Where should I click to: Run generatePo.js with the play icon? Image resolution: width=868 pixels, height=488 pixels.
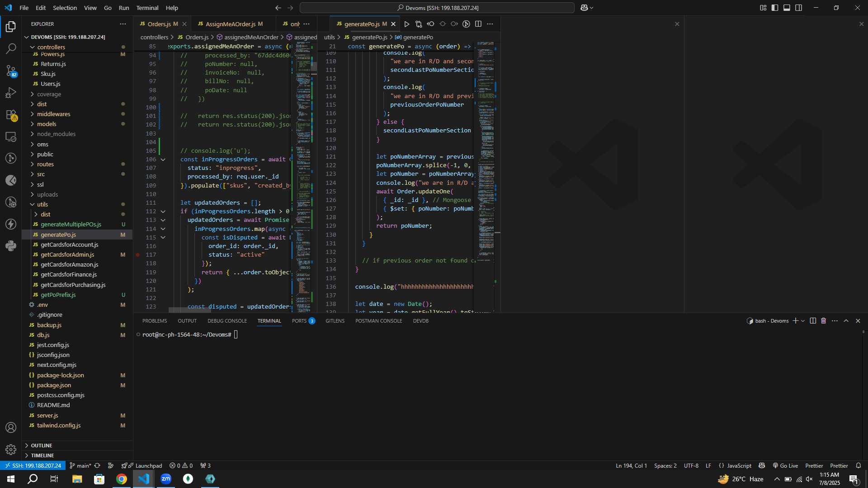click(406, 24)
